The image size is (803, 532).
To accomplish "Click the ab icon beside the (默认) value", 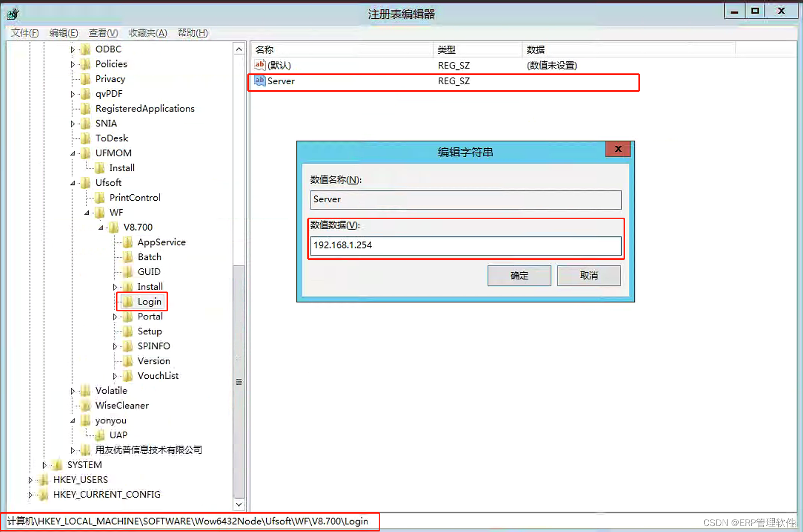I will [x=259, y=64].
